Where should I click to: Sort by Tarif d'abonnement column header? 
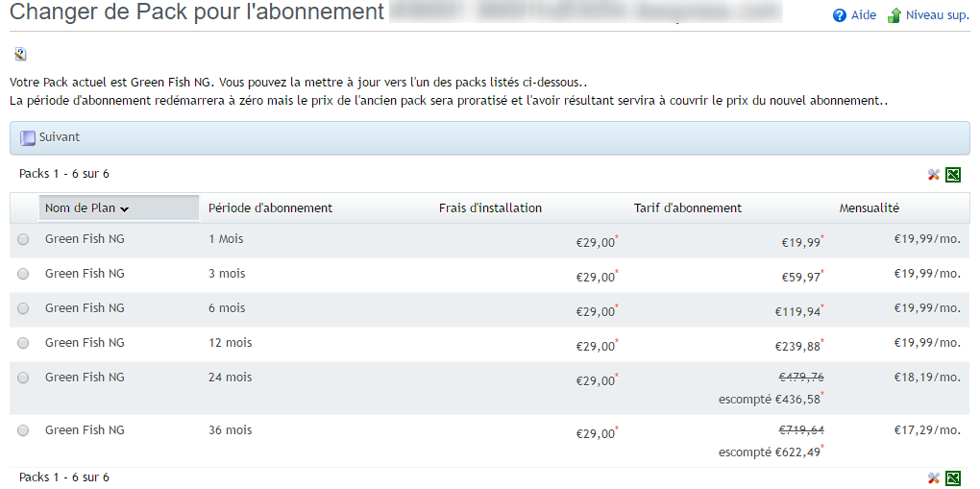point(687,208)
